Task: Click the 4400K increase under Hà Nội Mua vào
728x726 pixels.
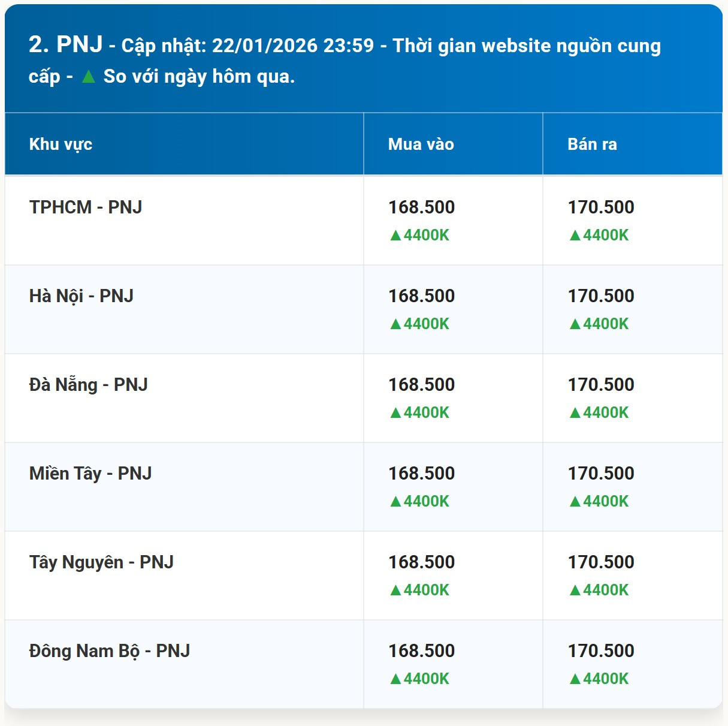Action: (x=419, y=324)
